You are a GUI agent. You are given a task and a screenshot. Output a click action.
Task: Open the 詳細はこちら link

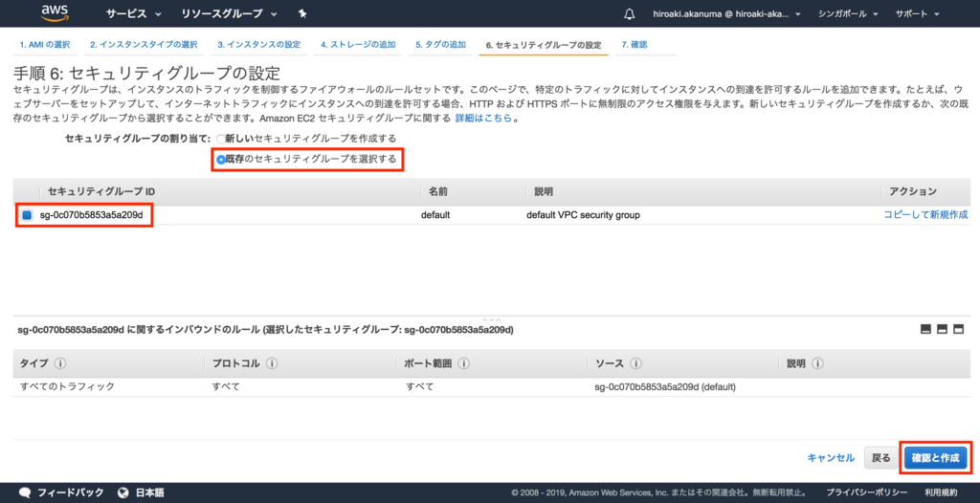click(483, 118)
